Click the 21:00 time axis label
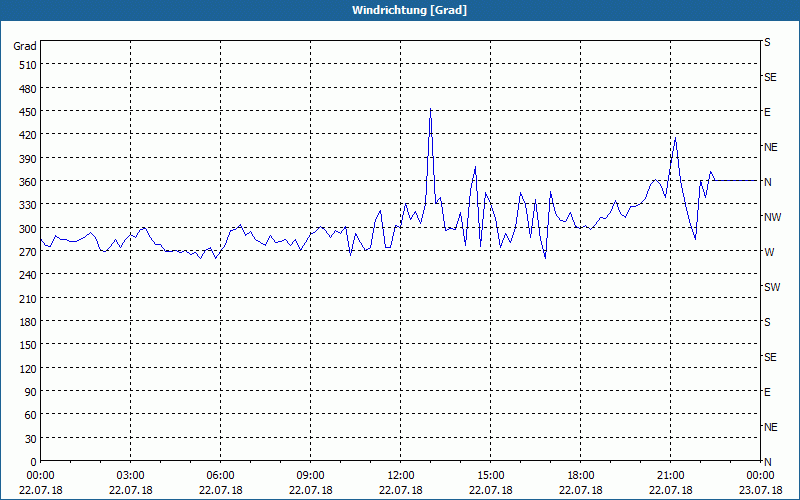 coord(670,476)
